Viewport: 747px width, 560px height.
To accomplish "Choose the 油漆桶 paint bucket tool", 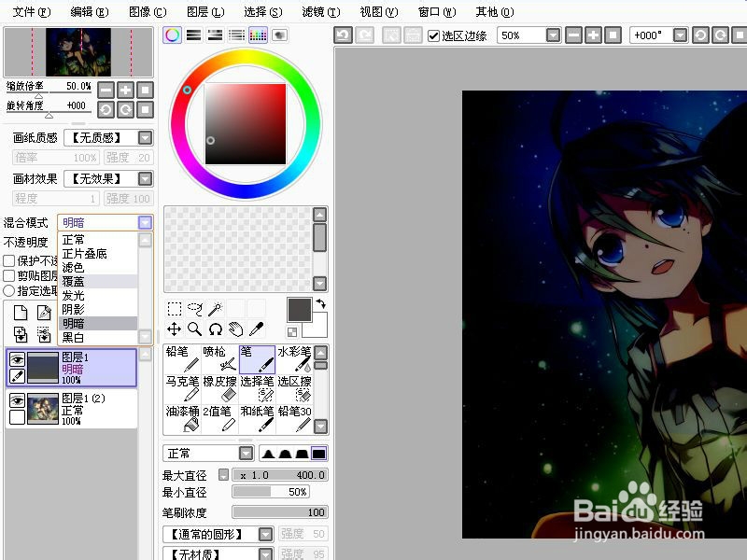I will pos(182,418).
